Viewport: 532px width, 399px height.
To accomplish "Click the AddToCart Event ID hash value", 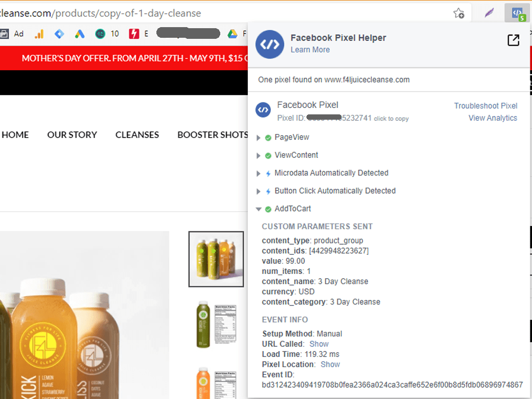I will coord(392,385).
